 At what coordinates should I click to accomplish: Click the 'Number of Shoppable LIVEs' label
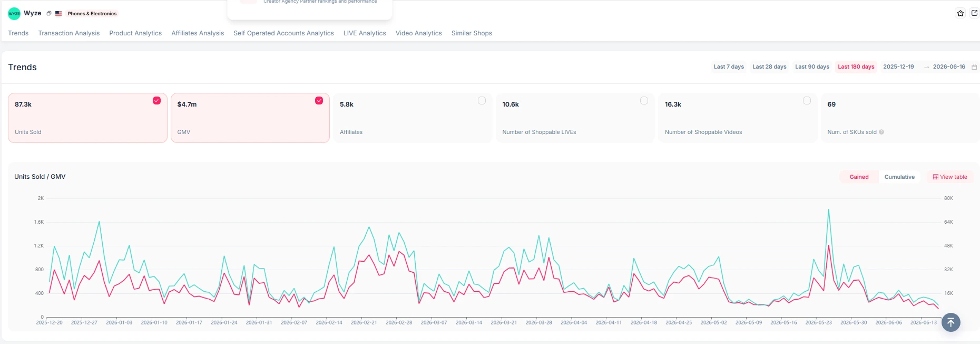tap(539, 132)
